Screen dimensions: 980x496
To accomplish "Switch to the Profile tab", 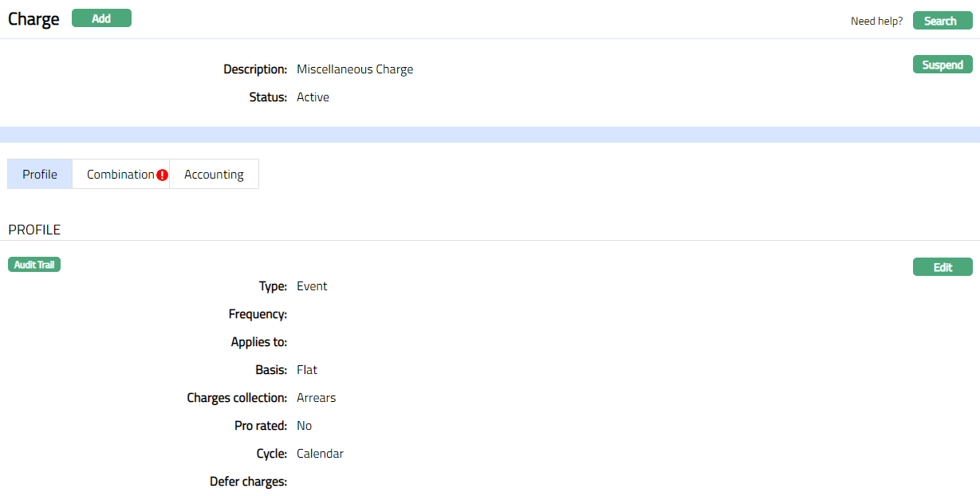I will pyautogui.click(x=40, y=174).
